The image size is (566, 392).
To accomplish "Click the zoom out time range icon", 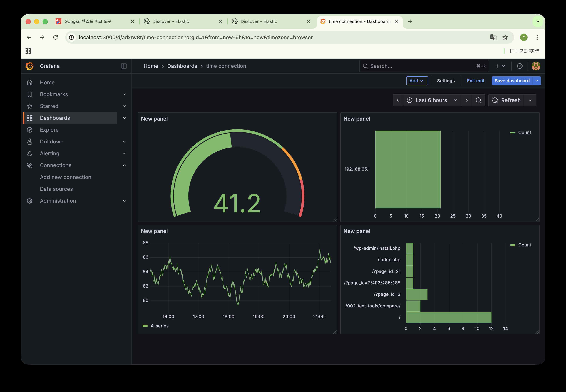I will tap(478, 100).
